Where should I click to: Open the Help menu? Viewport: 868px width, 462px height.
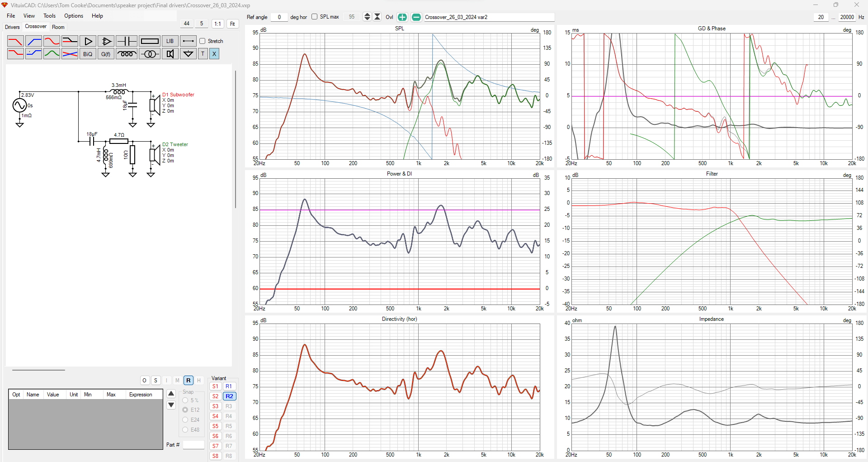pyautogui.click(x=98, y=16)
